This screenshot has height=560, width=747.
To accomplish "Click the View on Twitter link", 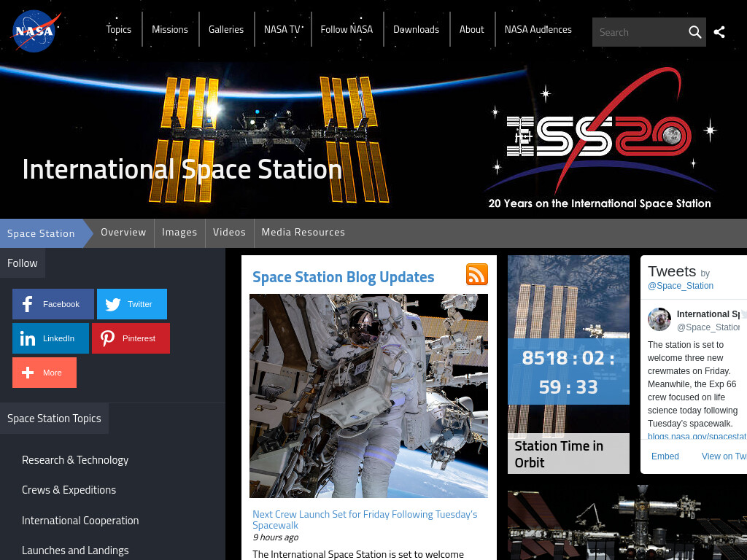I will tap(724, 456).
